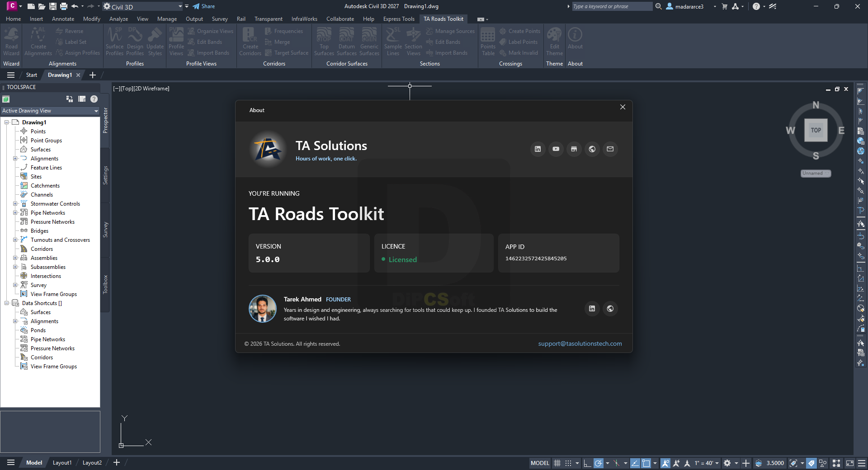Open the Express Tools ribbon tab
This screenshot has height=470, width=868.
(x=399, y=19)
